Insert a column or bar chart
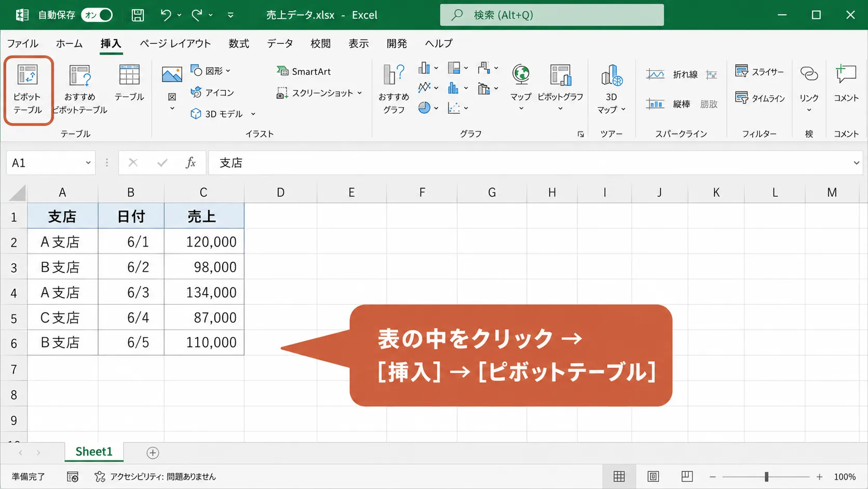This screenshot has width=868, height=489. tap(428, 68)
